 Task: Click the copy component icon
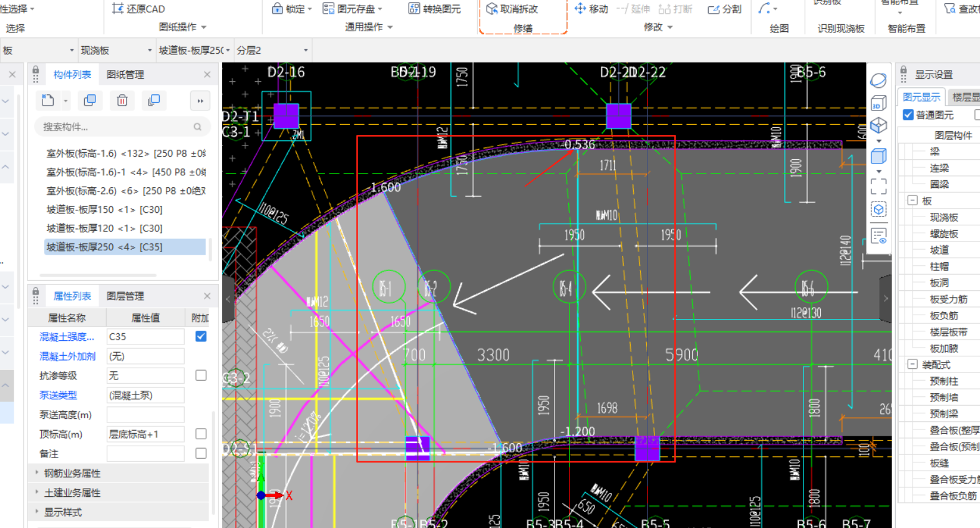pyautogui.click(x=90, y=100)
